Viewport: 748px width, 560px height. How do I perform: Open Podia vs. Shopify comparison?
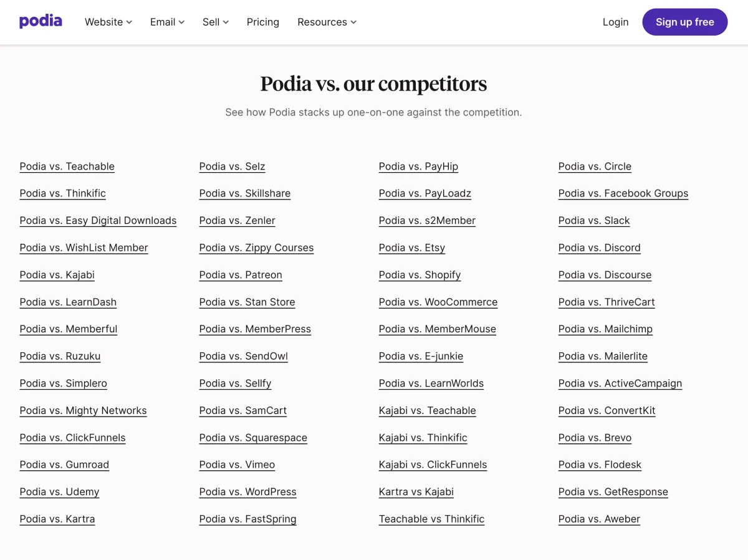(420, 275)
